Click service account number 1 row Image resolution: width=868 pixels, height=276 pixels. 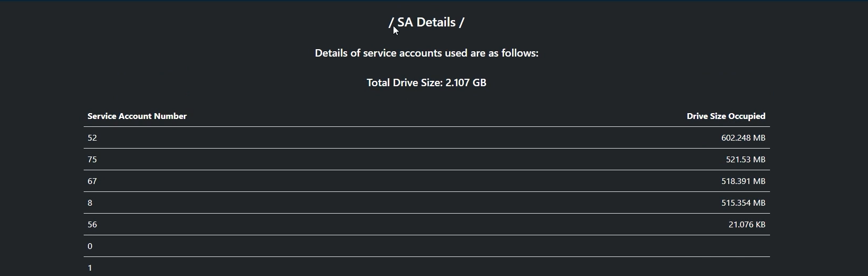pos(426,267)
